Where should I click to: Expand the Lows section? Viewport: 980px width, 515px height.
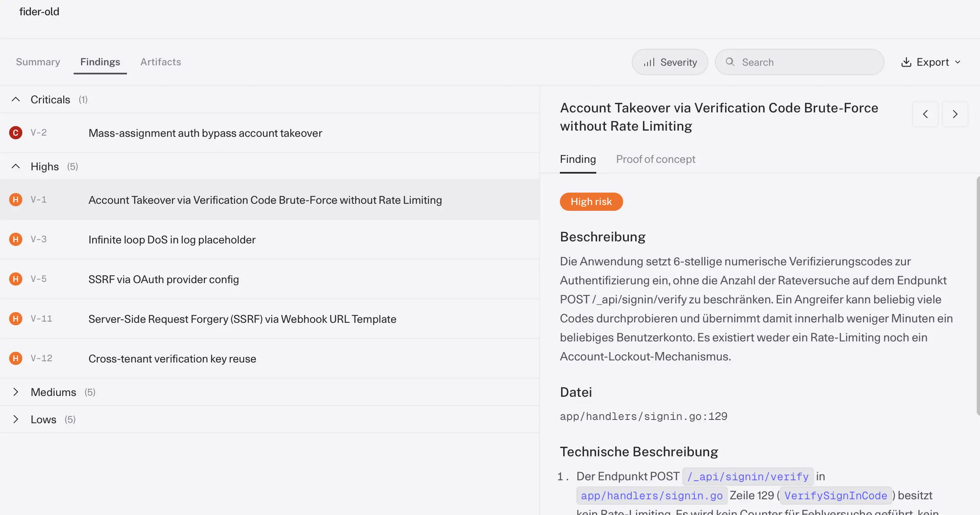click(x=16, y=419)
